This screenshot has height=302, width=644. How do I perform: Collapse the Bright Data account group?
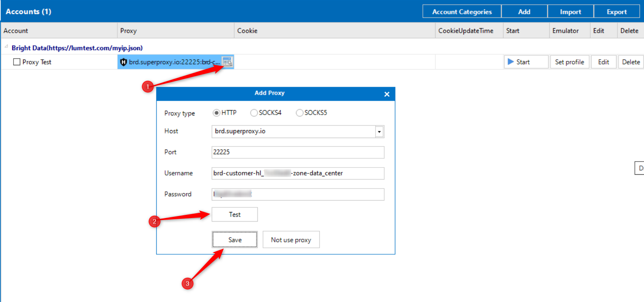coord(6,47)
